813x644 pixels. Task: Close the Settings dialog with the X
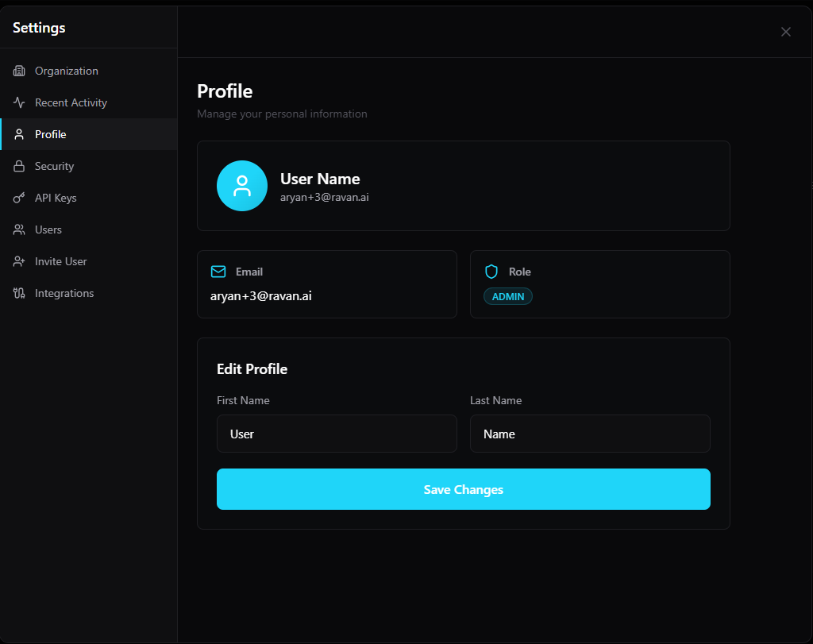tap(785, 32)
